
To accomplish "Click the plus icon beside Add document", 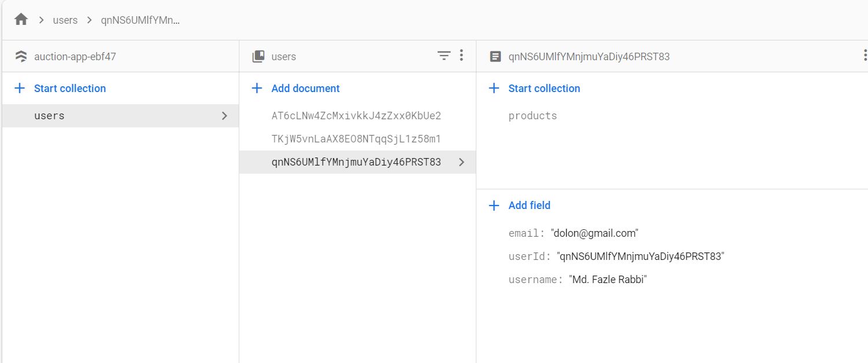I will (257, 88).
